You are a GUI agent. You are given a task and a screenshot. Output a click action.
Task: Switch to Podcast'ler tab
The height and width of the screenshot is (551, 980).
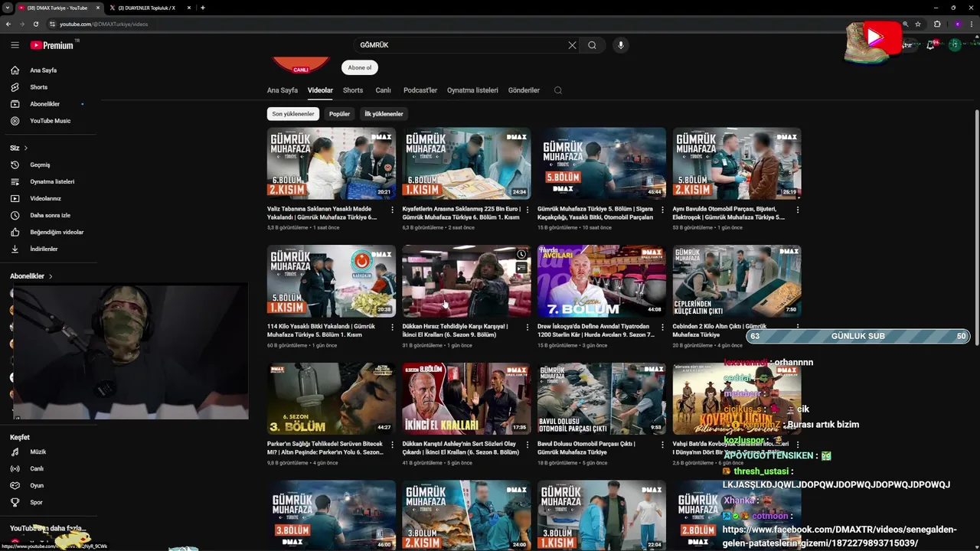tap(420, 90)
